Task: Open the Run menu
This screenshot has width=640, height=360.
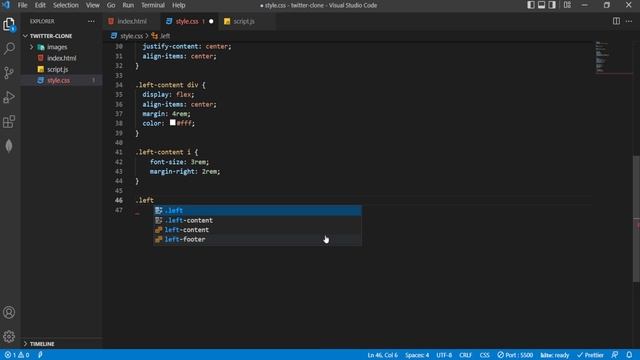Action: click(128, 5)
